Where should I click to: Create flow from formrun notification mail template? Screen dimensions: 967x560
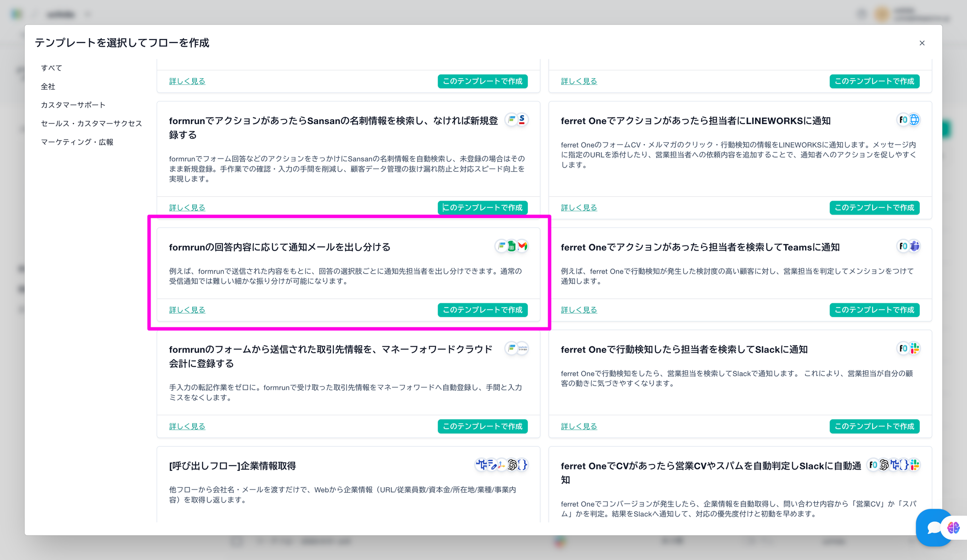click(482, 310)
